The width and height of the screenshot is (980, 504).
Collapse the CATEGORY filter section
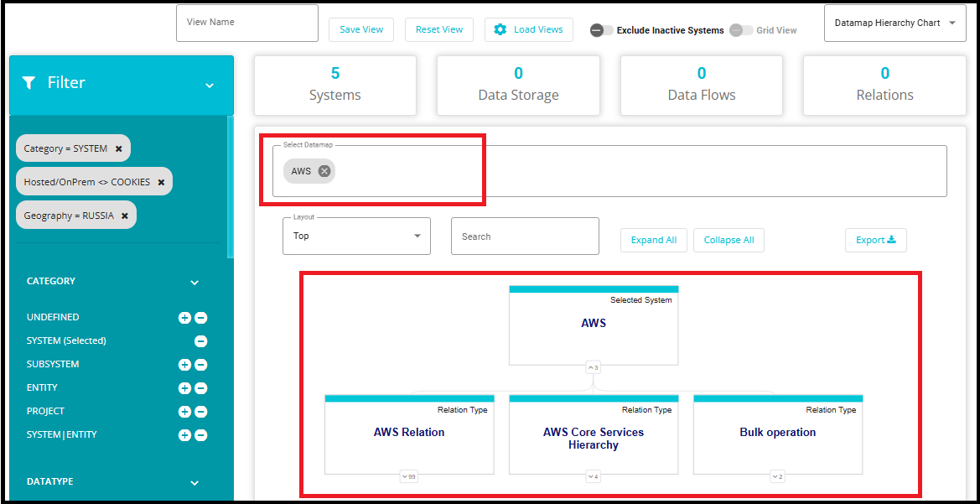(x=194, y=283)
